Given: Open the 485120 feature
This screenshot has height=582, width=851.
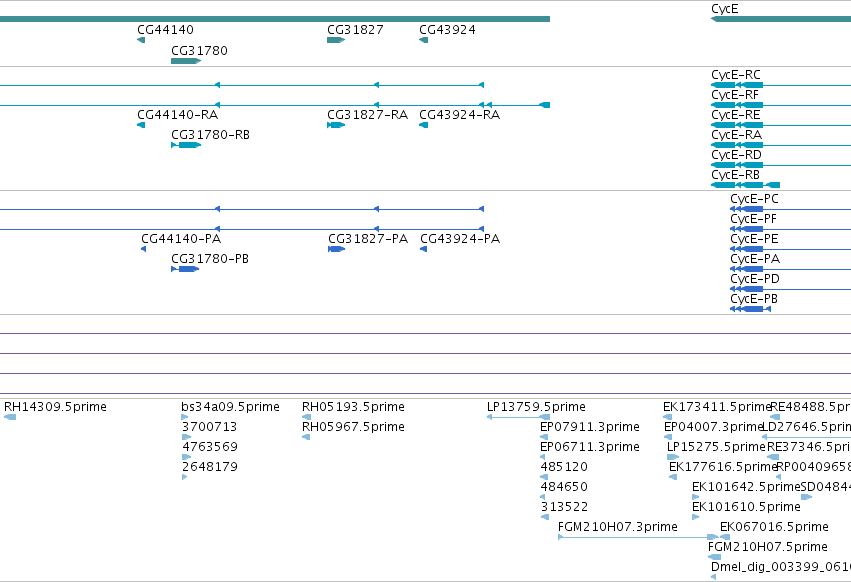Looking at the screenshot, I should click(544, 477).
